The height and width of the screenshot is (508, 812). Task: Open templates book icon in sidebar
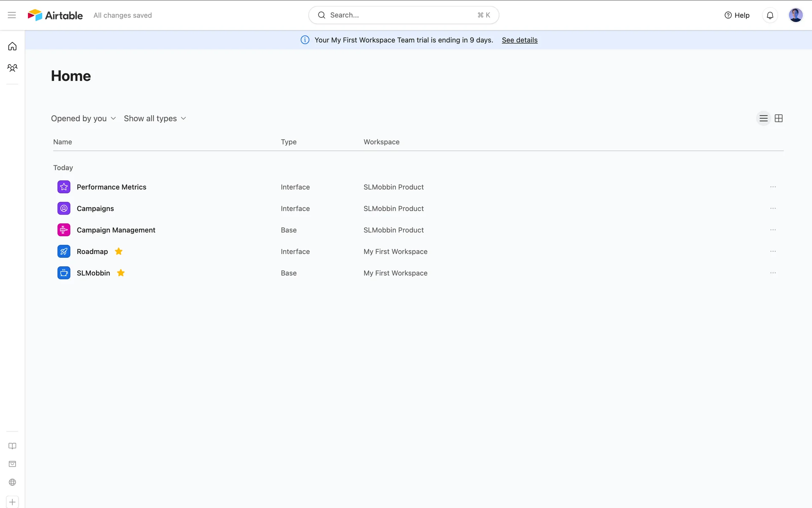[12, 446]
